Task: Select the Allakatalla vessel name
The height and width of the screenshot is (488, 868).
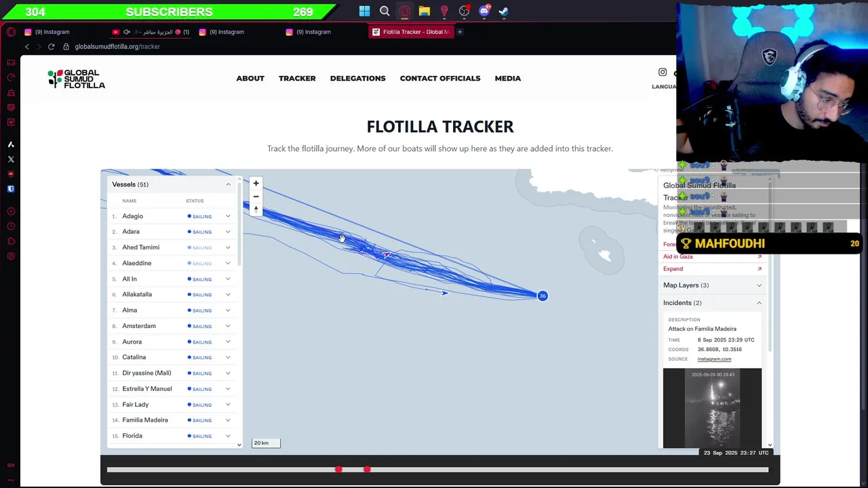Action: 137,294
